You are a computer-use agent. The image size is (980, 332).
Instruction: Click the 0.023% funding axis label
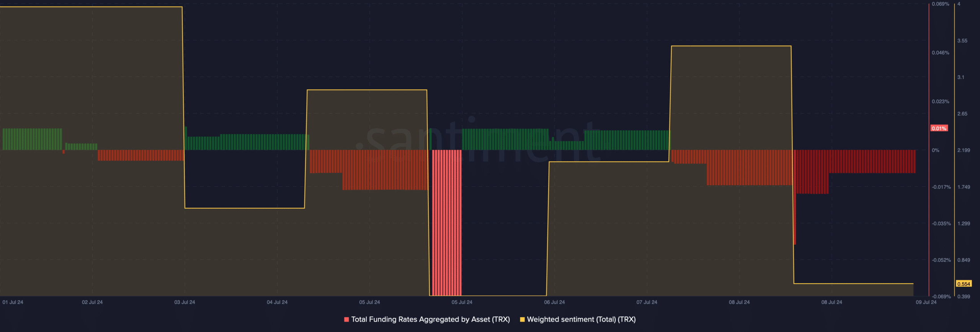[940, 101]
